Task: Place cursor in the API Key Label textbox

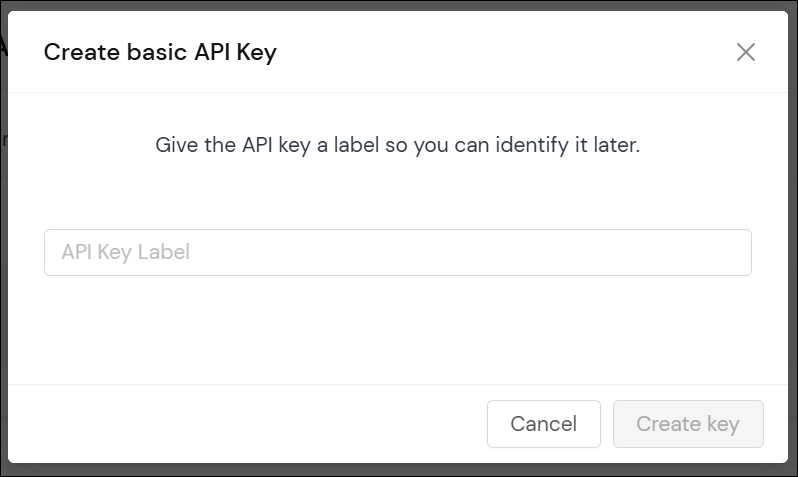Action: pyautogui.click(x=397, y=252)
